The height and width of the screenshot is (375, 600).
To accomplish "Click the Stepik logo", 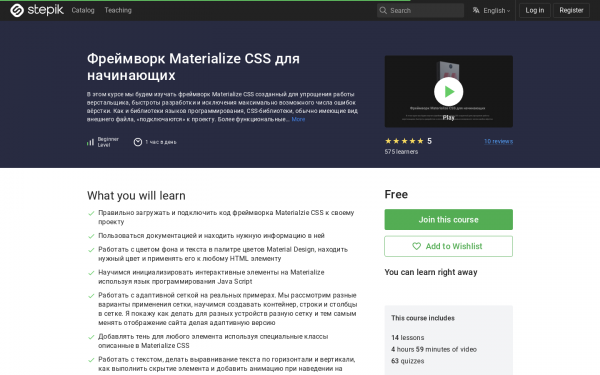I will 37,10.
